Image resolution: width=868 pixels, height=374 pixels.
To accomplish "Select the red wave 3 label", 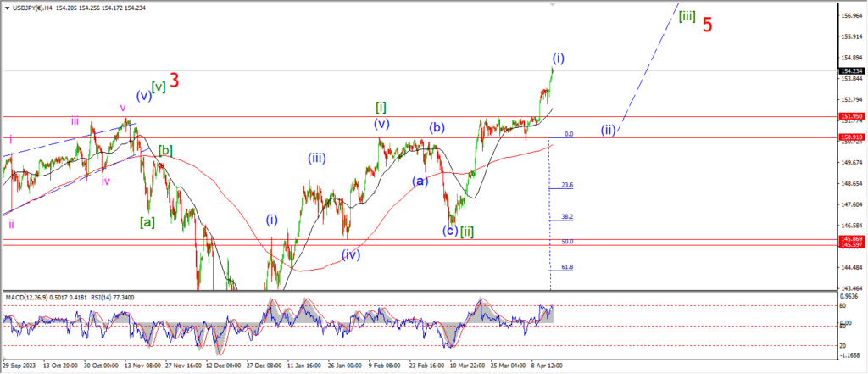I will [174, 81].
